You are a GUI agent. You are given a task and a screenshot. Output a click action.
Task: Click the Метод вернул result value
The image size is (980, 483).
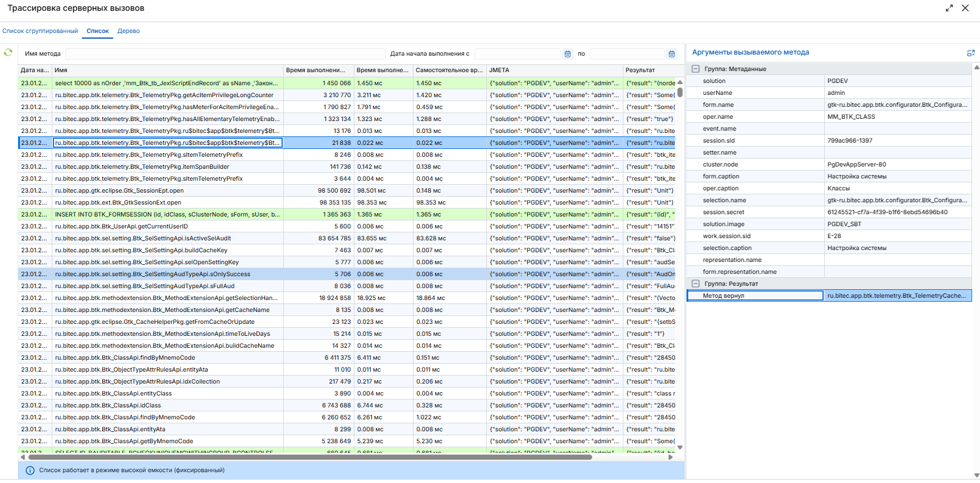coord(896,295)
